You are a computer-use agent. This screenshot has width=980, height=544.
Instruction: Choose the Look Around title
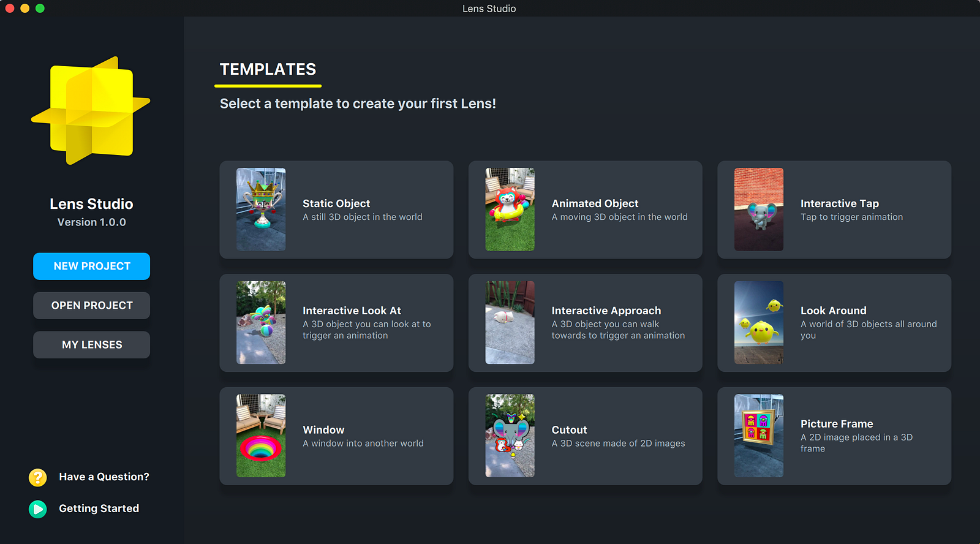coord(834,311)
